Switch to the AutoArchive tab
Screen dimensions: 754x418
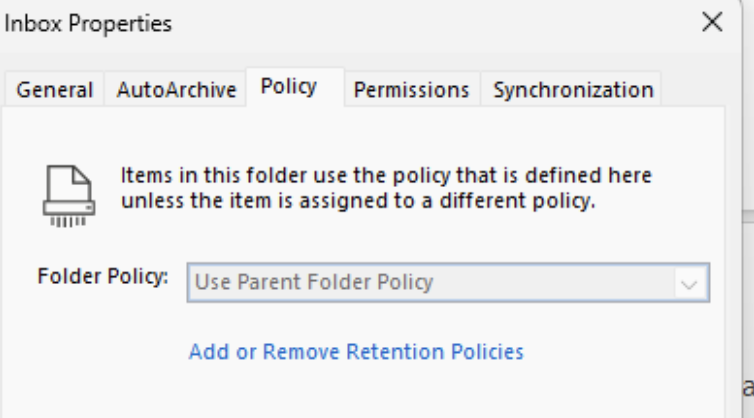click(176, 89)
